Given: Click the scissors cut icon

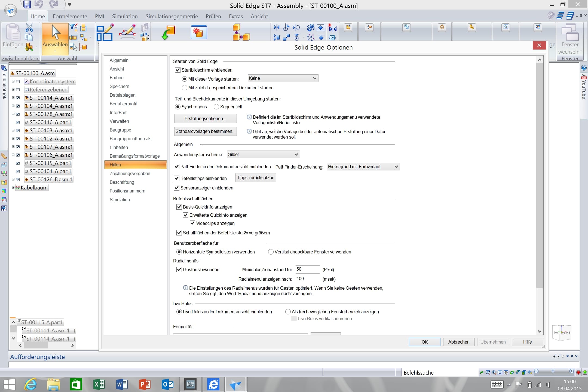Looking at the screenshot, I should pos(29,27).
